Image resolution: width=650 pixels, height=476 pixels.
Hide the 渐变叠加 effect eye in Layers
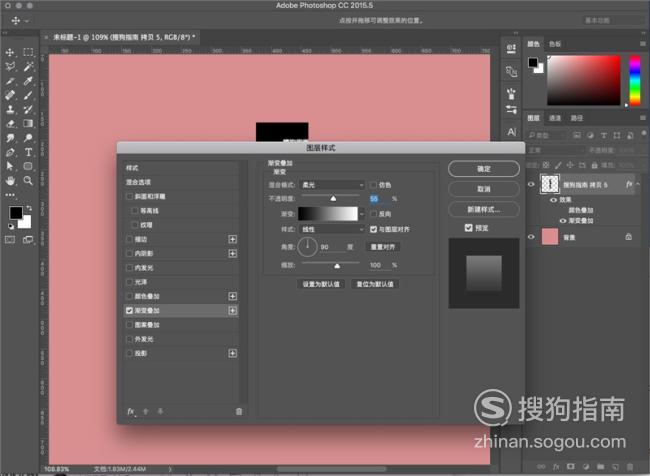[x=563, y=221]
